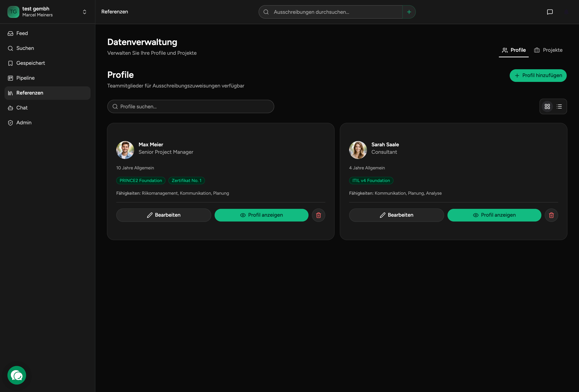Delete Max Meier's profile with trash icon

click(318, 215)
